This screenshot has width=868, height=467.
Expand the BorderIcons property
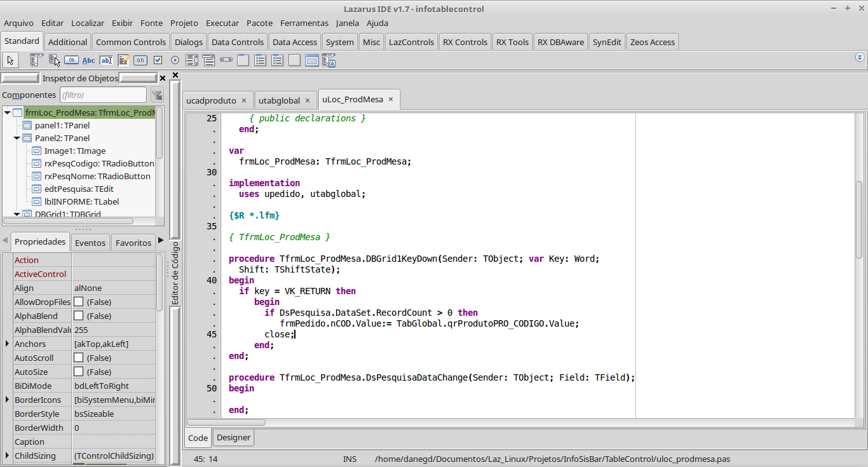click(x=7, y=400)
